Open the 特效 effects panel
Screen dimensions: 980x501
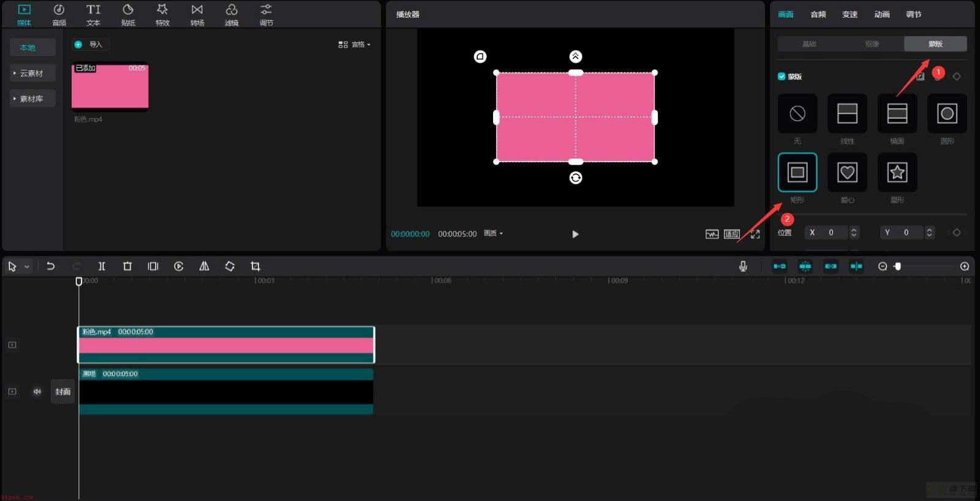click(x=162, y=15)
